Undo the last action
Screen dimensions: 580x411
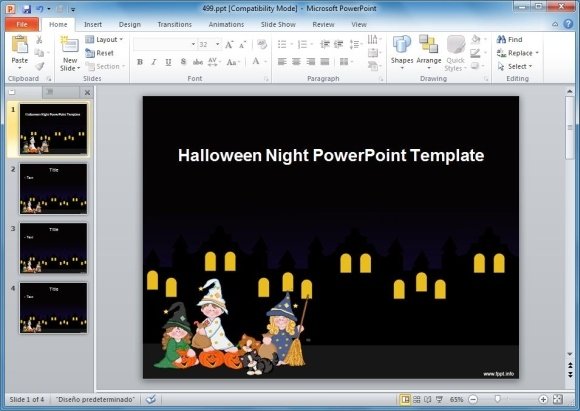point(40,9)
